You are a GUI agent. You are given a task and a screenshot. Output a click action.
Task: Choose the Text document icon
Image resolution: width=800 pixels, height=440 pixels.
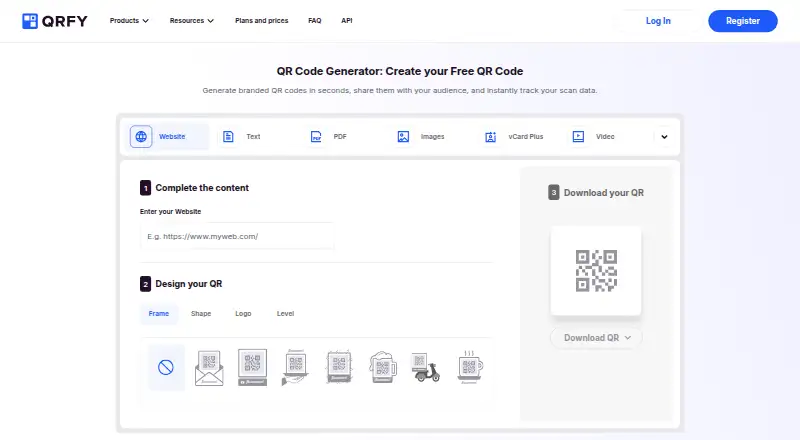[228, 137]
